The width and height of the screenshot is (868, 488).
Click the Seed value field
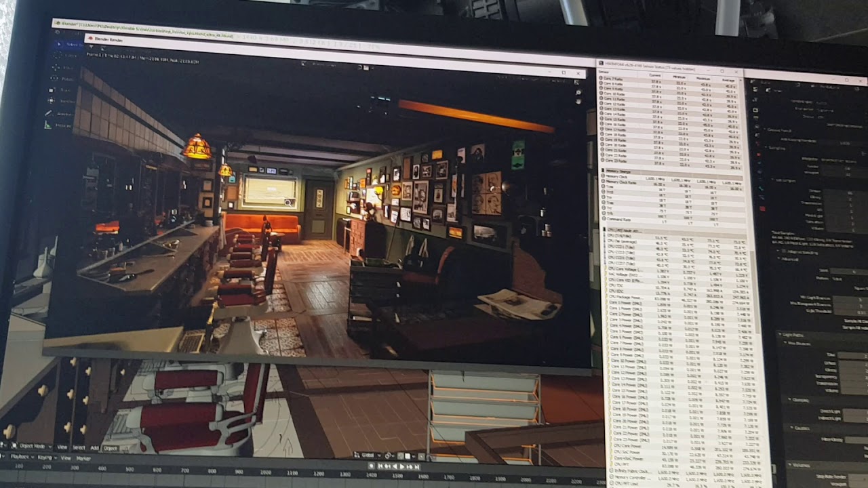coord(850,272)
